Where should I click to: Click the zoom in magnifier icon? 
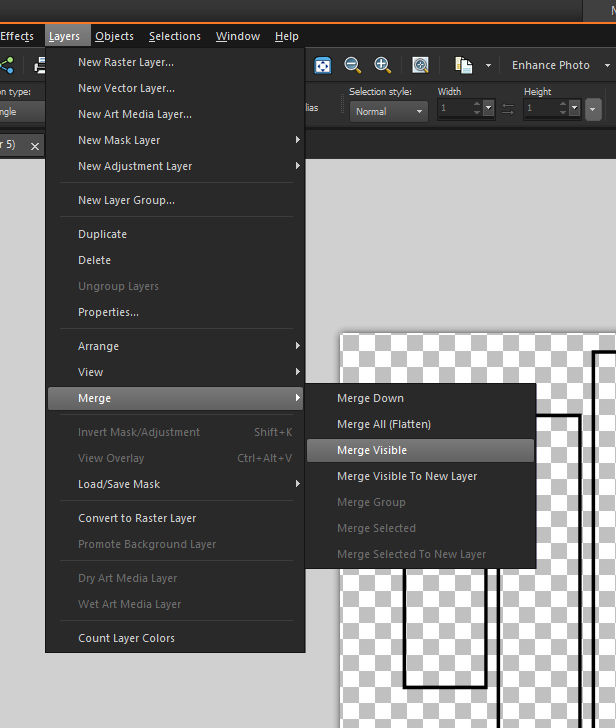pos(383,65)
